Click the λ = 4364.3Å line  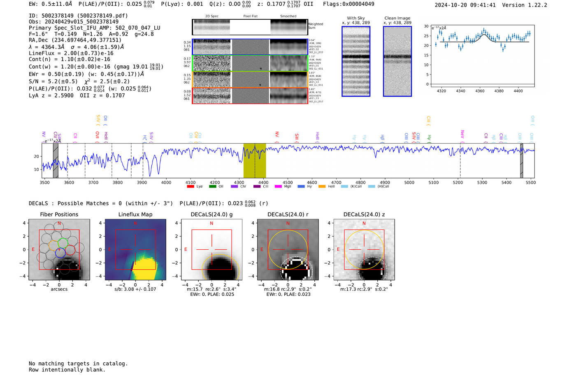(x=76, y=47)
